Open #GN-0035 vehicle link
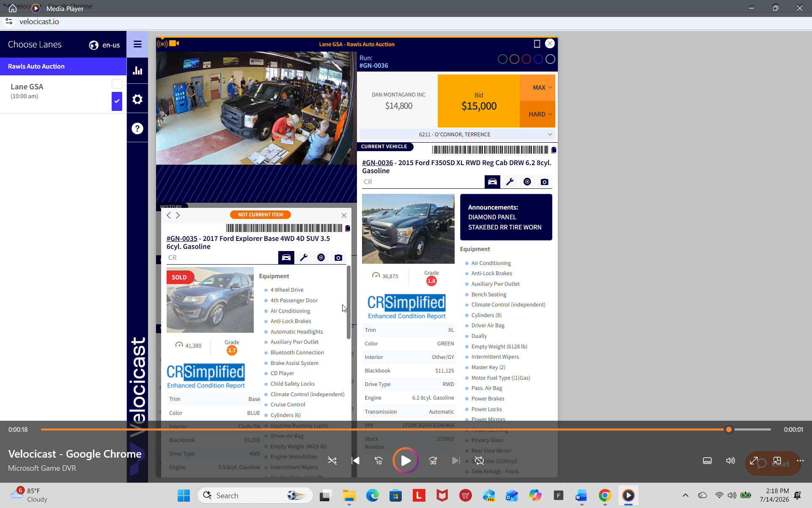The width and height of the screenshot is (812, 508). [x=182, y=238]
